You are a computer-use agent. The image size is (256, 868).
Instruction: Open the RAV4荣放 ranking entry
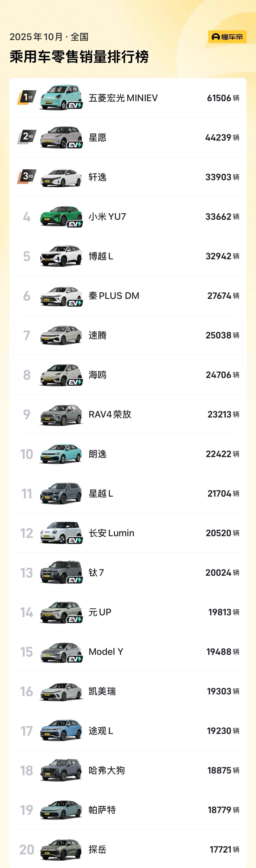pyautogui.click(x=128, y=414)
